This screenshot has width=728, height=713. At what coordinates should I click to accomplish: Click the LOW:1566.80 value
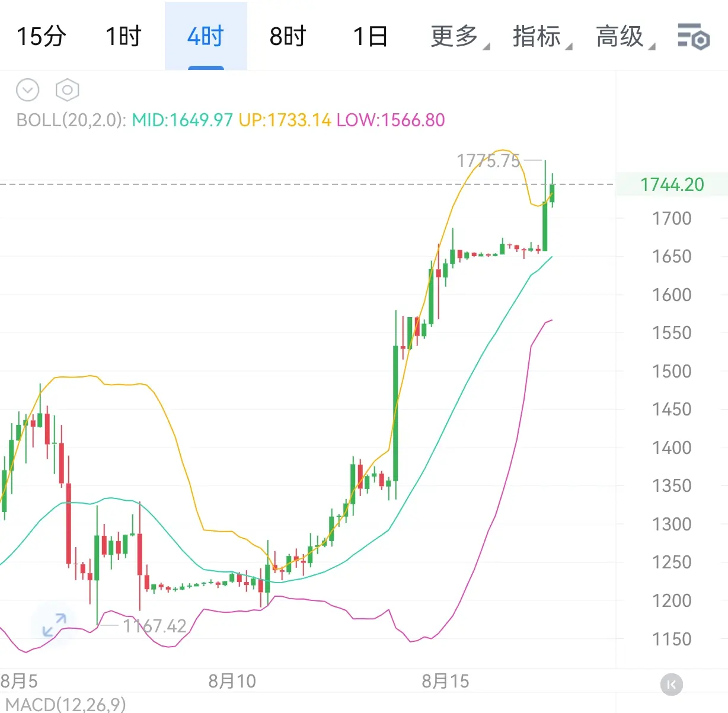[391, 120]
